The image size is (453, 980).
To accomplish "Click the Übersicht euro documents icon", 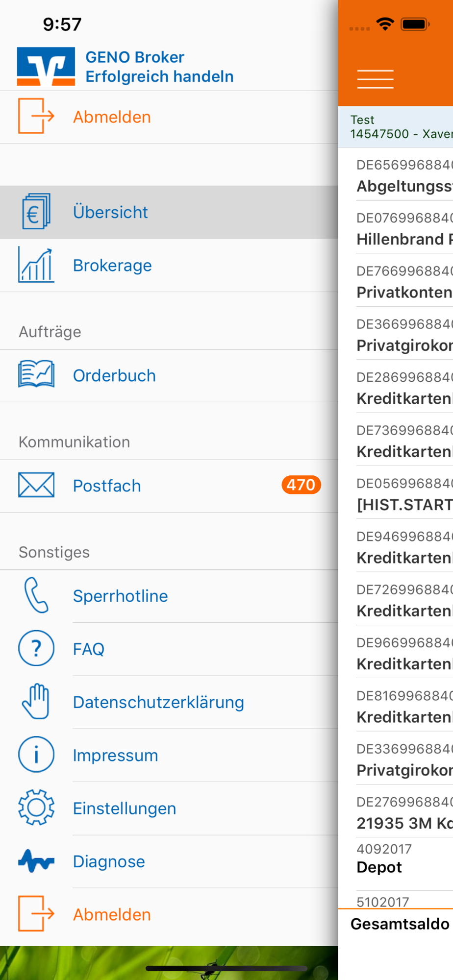I will 36,212.
